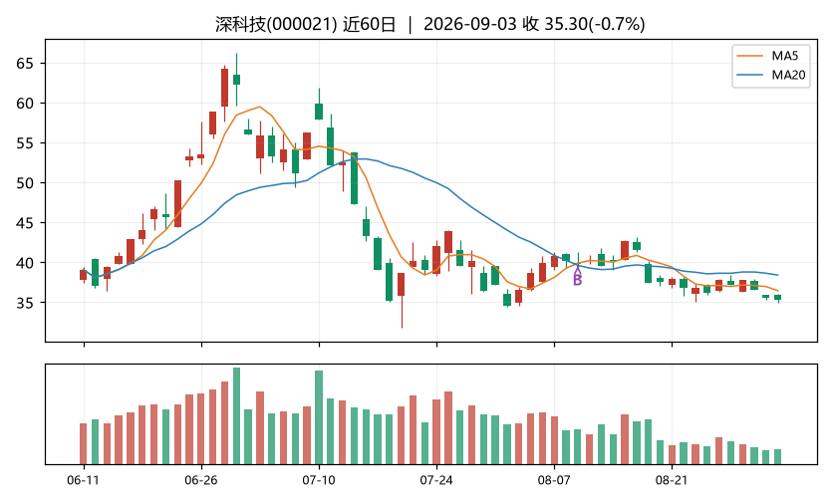Click the 08-07 date axis label
Image resolution: width=833 pixels, height=504 pixels.
[554, 481]
